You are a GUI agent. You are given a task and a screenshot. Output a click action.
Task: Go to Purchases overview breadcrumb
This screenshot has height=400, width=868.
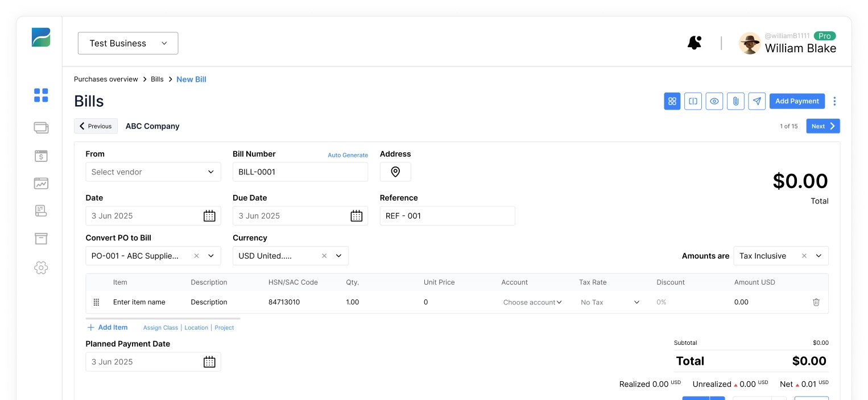pyautogui.click(x=106, y=80)
